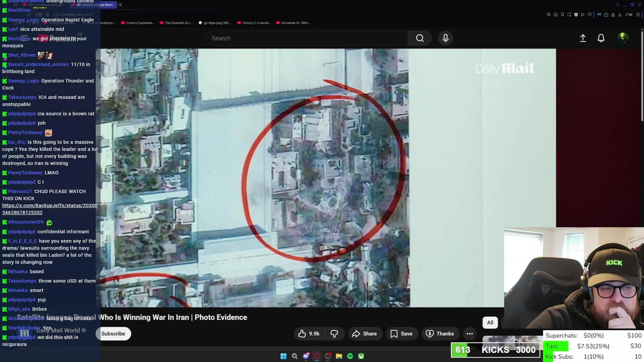Click username billyh_aka in chat
Image resolution: width=644 pixels, height=362 pixels.
pos(19,309)
